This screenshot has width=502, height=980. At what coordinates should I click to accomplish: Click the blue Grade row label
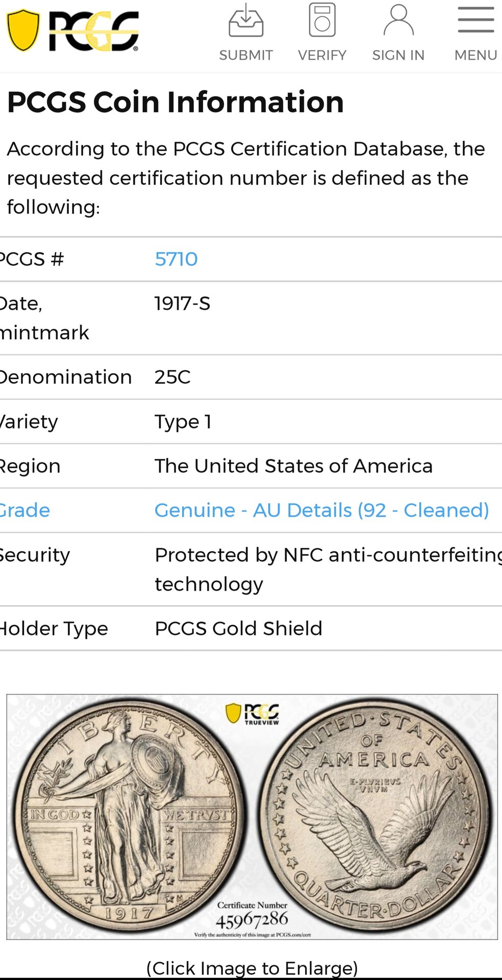(26, 510)
